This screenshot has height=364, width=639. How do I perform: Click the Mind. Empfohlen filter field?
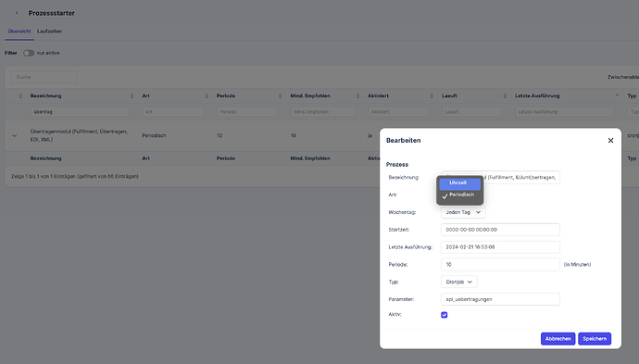[322, 112]
